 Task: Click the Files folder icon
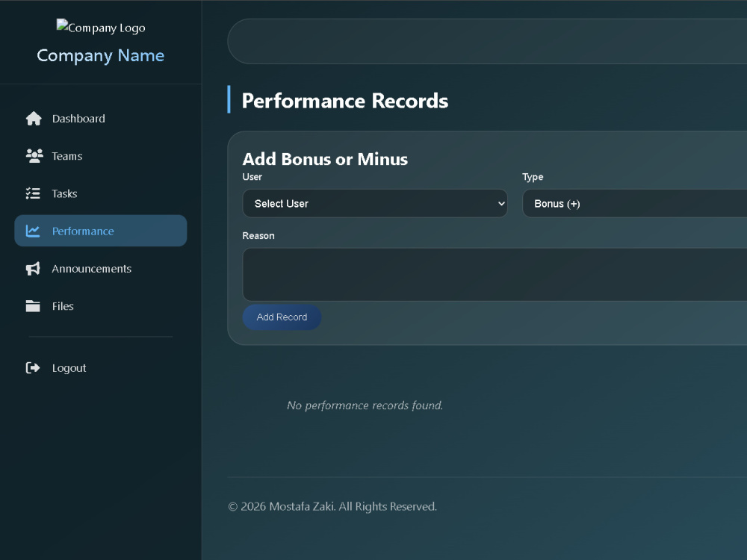click(33, 306)
